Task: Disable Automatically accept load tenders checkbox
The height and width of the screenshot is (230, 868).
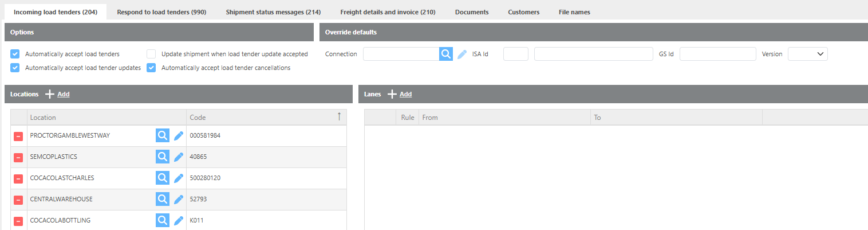Action: pyautogui.click(x=15, y=54)
